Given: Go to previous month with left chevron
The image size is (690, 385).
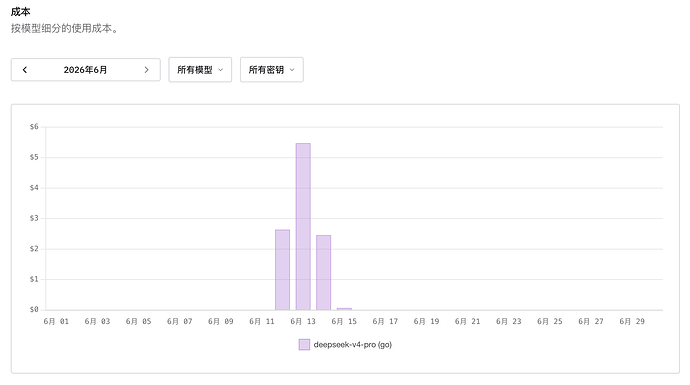Looking at the screenshot, I should 25,70.
